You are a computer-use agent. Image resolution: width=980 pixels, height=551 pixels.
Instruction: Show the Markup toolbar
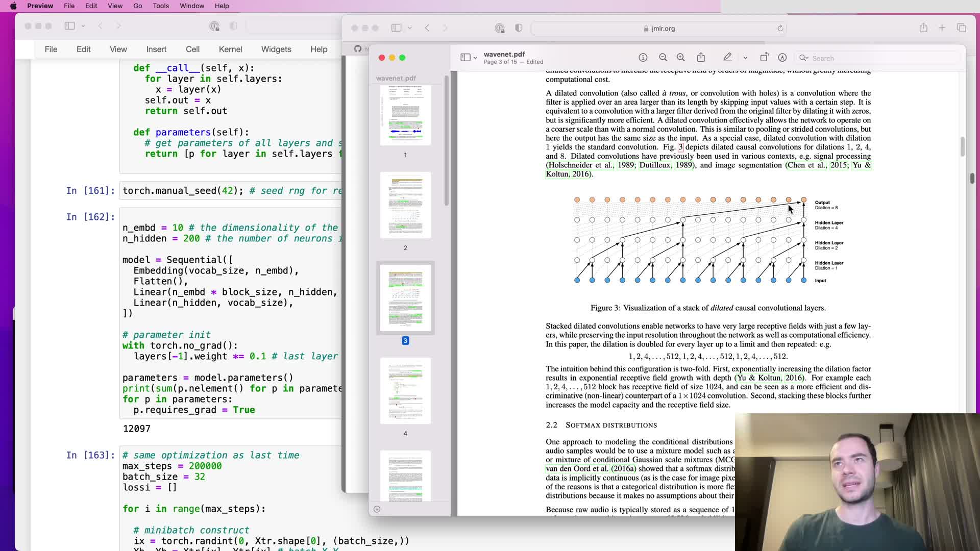tap(782, 58)
